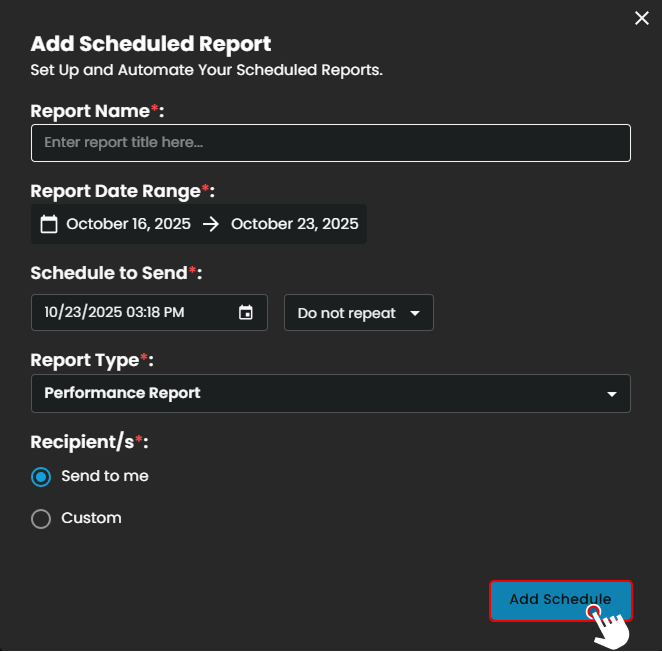Select the start date October 16, 2025
Image resolution: width=662 pixels, height=652 pixels.
[128, 224]
